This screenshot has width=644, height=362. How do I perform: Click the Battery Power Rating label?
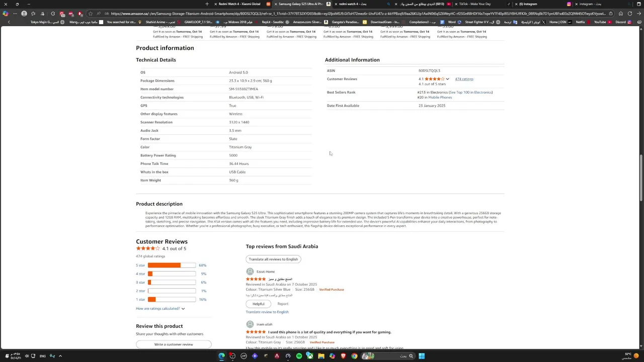[x=158, y=155]
